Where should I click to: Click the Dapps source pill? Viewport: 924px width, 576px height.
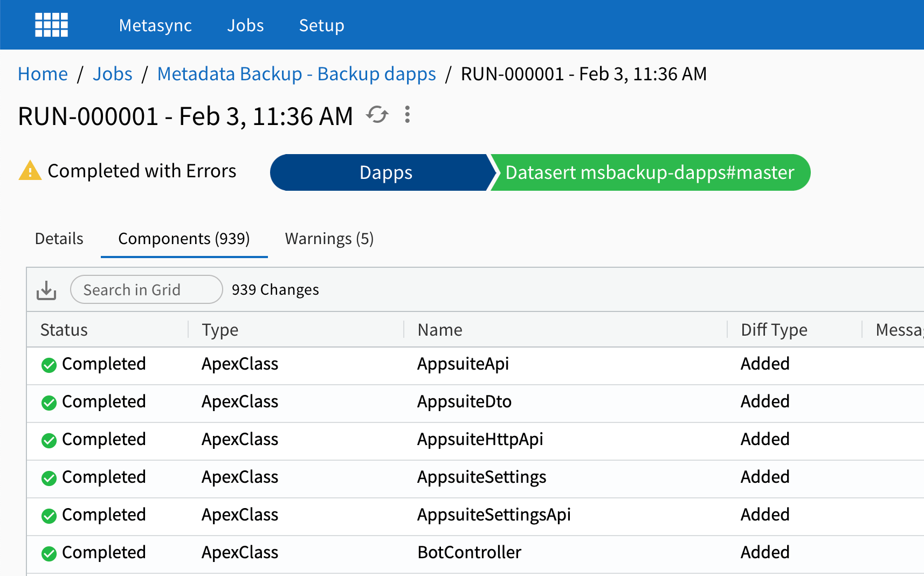click(x=383, y=172)
